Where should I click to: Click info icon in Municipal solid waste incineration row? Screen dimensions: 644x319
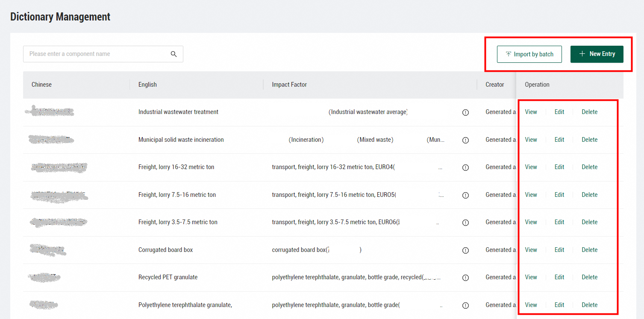click(466, 140)
